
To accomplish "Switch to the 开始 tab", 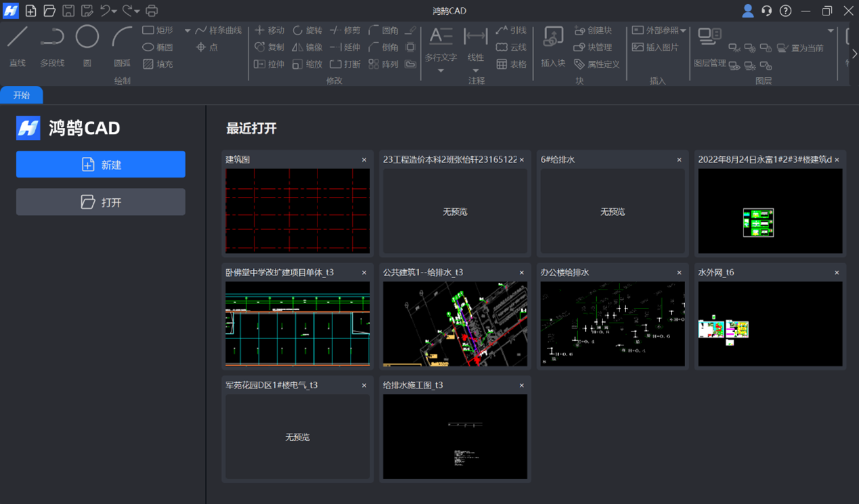I will pyautogui.click(x=22, y=95).
